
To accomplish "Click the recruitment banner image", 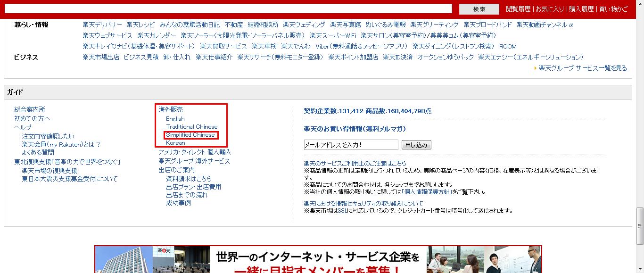I will (x=318, y=259).
